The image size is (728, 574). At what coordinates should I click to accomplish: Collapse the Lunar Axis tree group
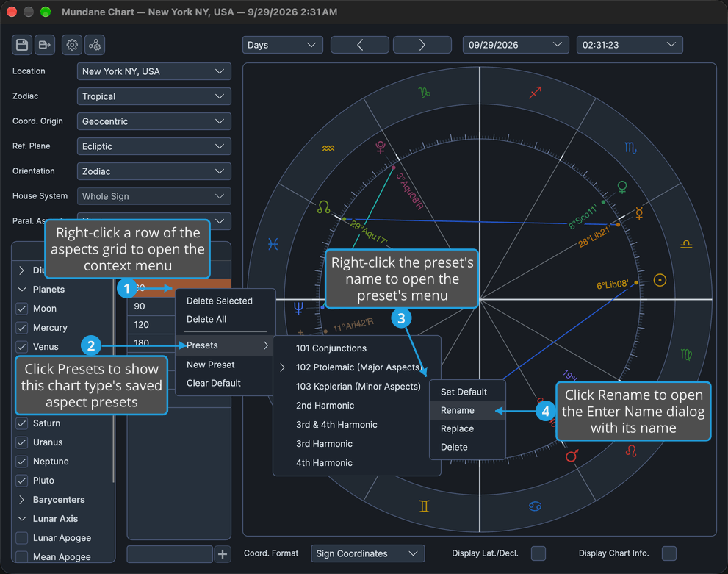pos(21,519)
